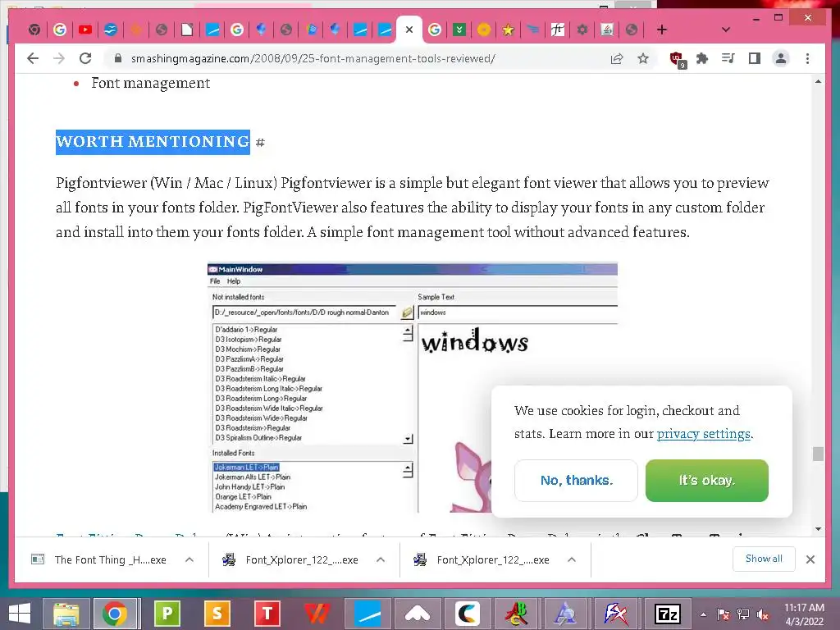Switch to the blank document icon tab
The image size is (840, 630).
coord(186,30)
